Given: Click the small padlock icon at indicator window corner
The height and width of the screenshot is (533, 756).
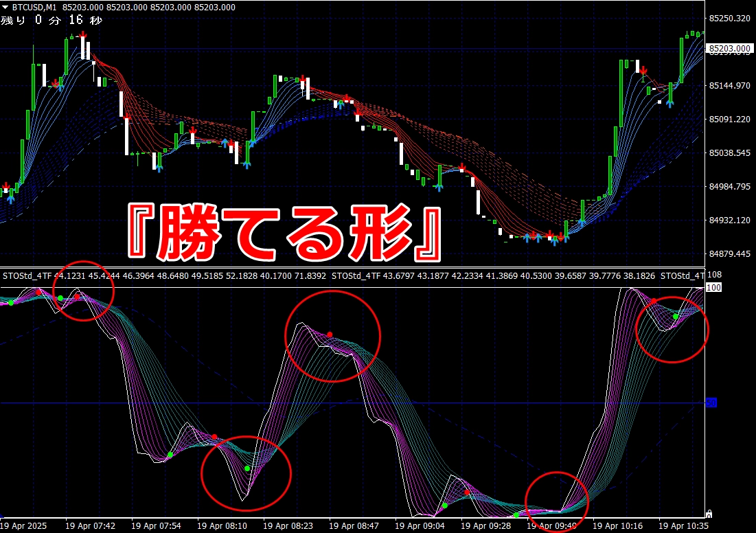Looking at the screenshot, I should [x=709, y=514].
